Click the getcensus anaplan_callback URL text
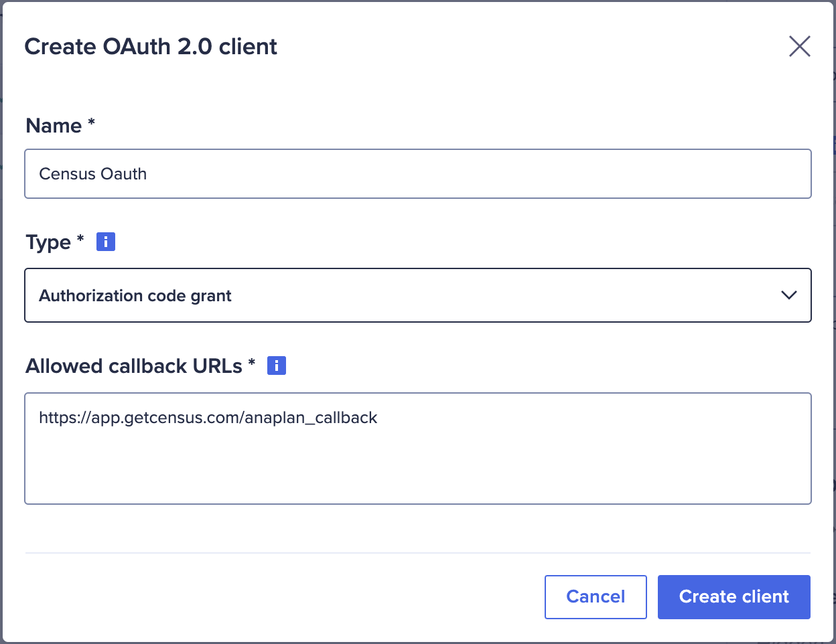 208,418
